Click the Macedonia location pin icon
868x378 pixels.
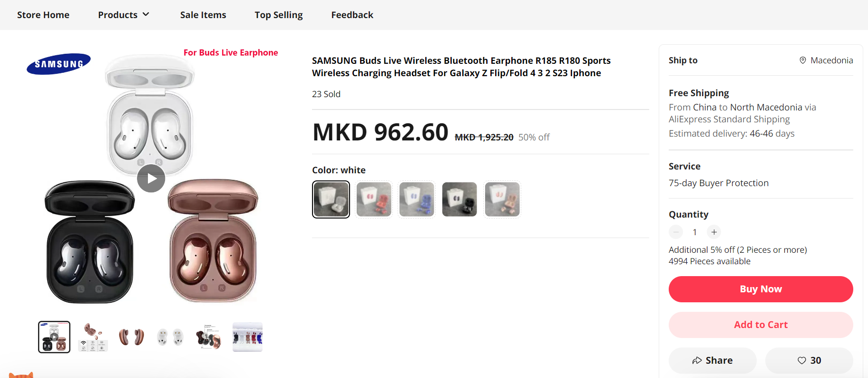(803, 60)
